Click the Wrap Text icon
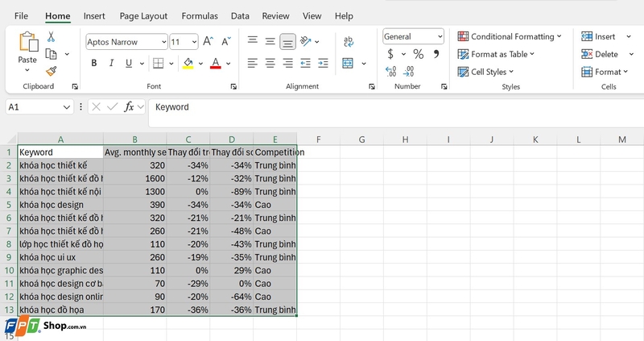644x341 pixels. 349,41
